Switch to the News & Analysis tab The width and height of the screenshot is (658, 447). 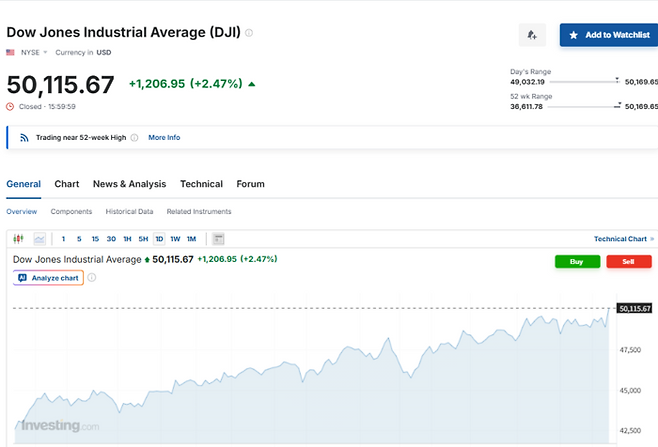coord(129,184)
